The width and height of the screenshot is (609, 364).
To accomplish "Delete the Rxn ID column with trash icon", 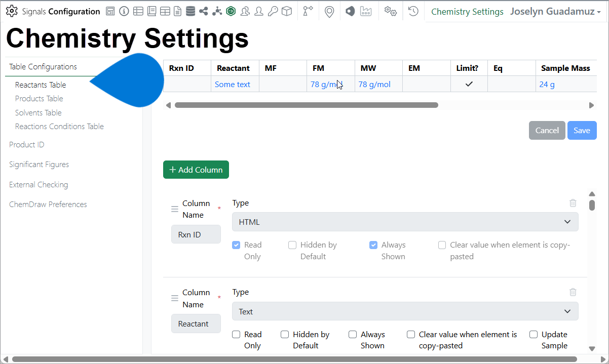I will pyautogui.click(x=573, y=203).
